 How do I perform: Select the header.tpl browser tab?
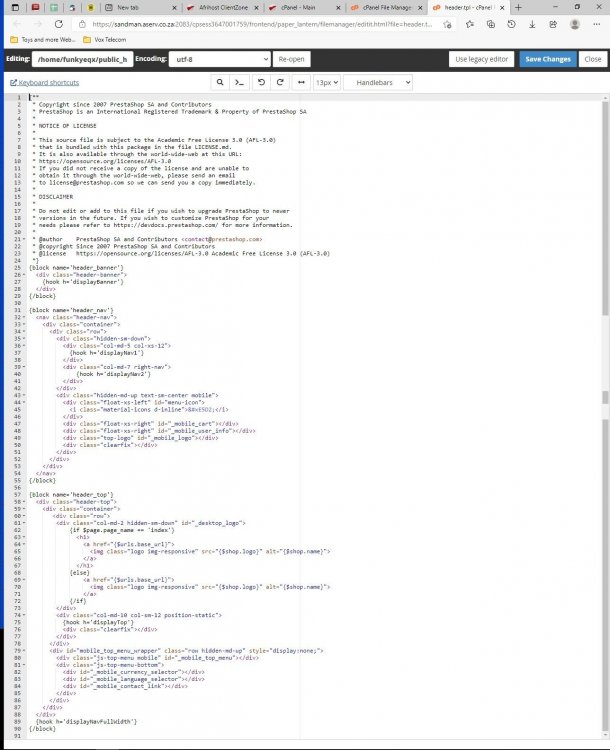coord(468,8)
